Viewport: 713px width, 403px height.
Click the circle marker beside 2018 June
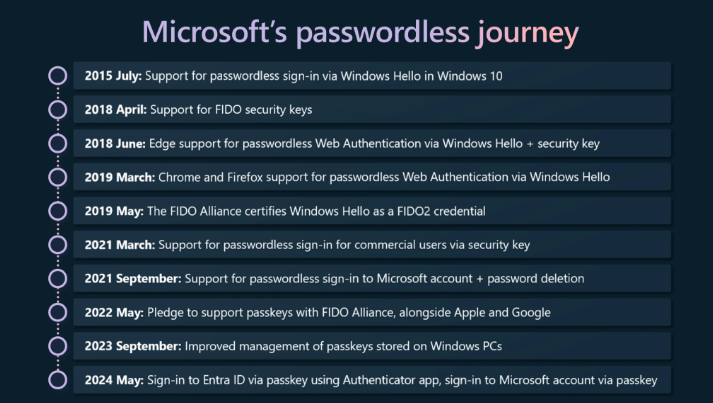tap(58, 143)
